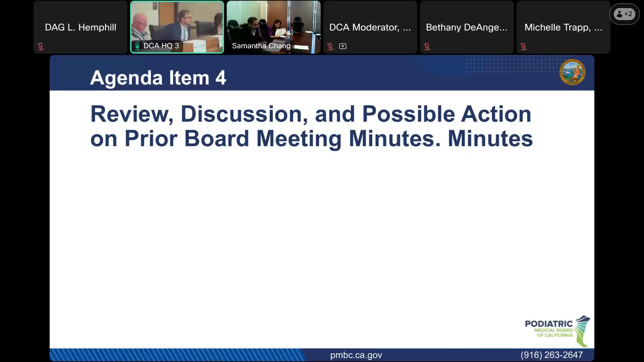Click the Agenda Item 4 slide heading
The width and height of the screenshot is (644, 362).
(158, 78)
